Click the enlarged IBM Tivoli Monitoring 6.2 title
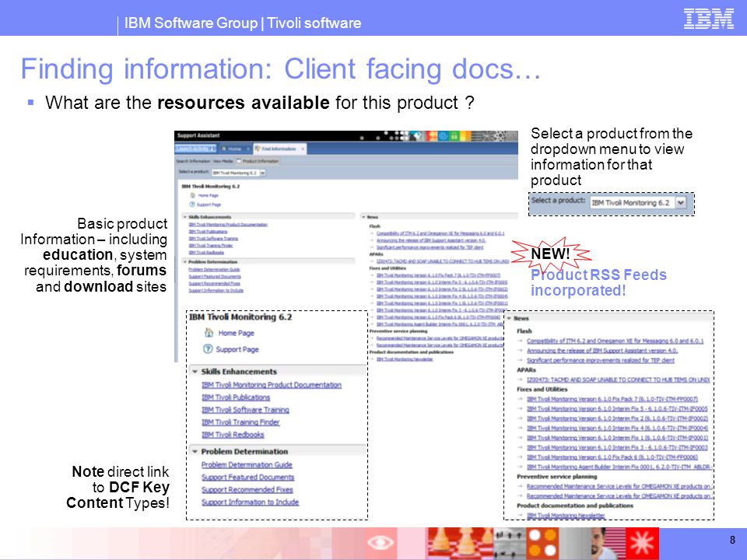Screen dimensions: 747x560 point(240,317)
